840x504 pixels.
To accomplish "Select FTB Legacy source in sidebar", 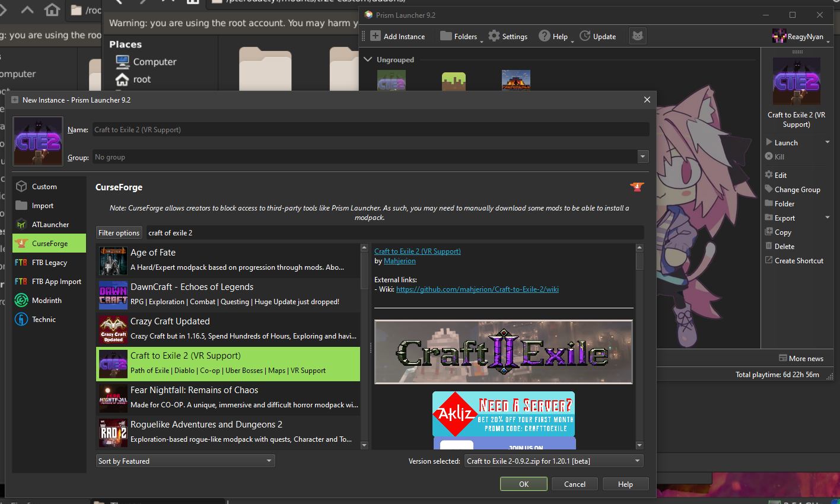I will pos(49,262).
